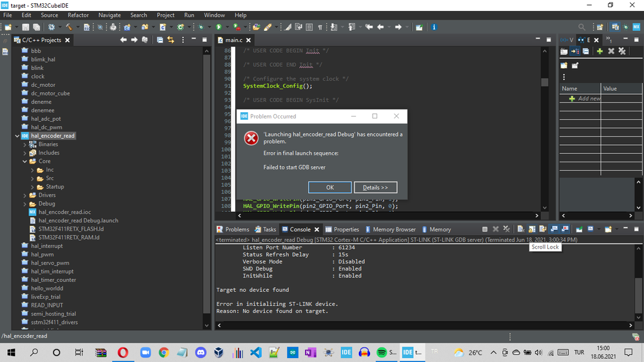Toggle Link with Editor in Projects panel

[x=170, y=40]
